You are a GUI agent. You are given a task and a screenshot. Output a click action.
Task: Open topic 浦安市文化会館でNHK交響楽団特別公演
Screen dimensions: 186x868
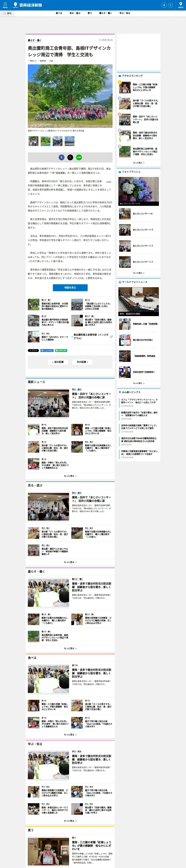[139, 440]
